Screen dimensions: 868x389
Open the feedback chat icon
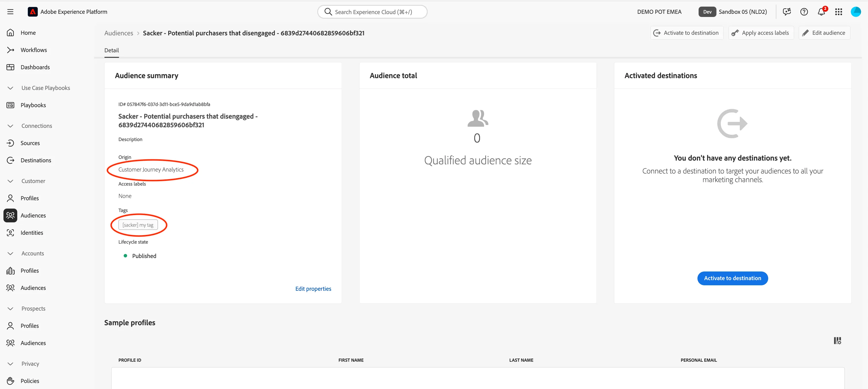click(786, 12)
